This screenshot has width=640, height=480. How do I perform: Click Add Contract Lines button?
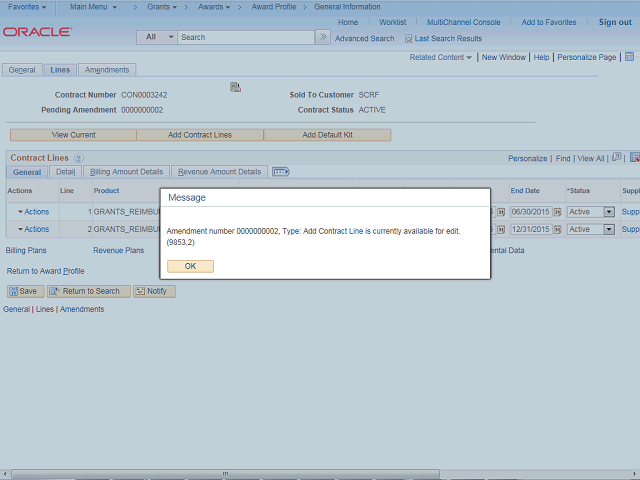click(x=200, y=135)
